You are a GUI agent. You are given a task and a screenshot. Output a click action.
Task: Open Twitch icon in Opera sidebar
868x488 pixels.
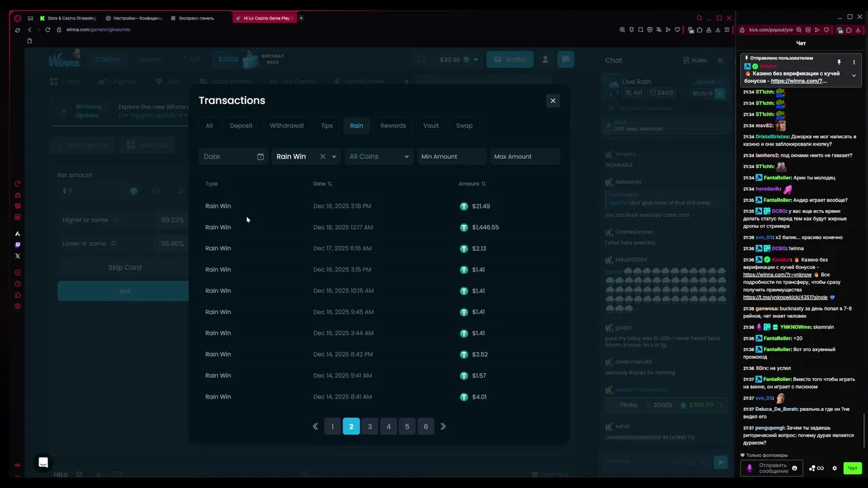[x=18, y=245]
